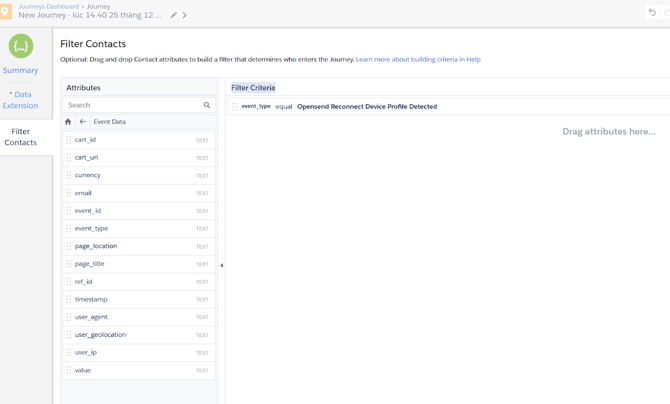This screenshot has height=404, width=670.
Task: Click the location pin icon at top left
Action: [x=6, y=12]
